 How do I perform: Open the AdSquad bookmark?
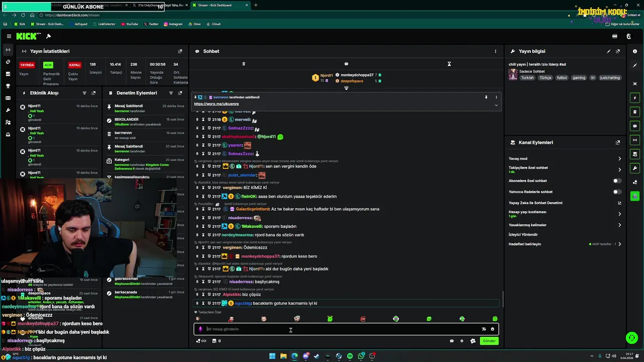78,24
